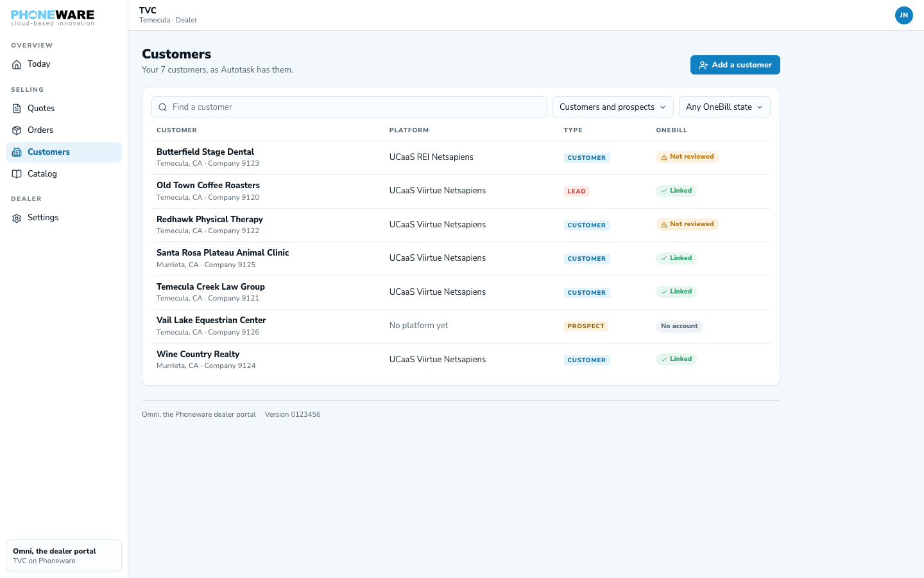Open Old Town Coffee Roasters customer

pyautogui.click(x=208, y=186)
